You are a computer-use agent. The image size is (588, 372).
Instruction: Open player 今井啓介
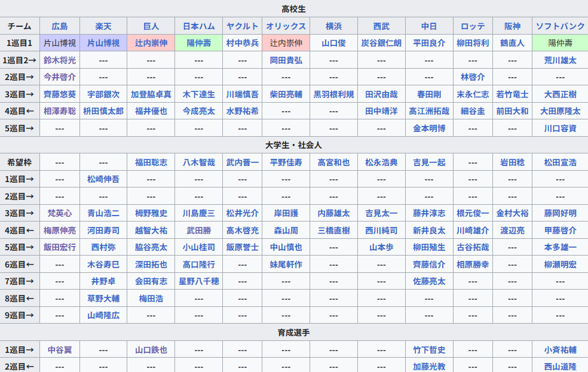pos(60,77)
